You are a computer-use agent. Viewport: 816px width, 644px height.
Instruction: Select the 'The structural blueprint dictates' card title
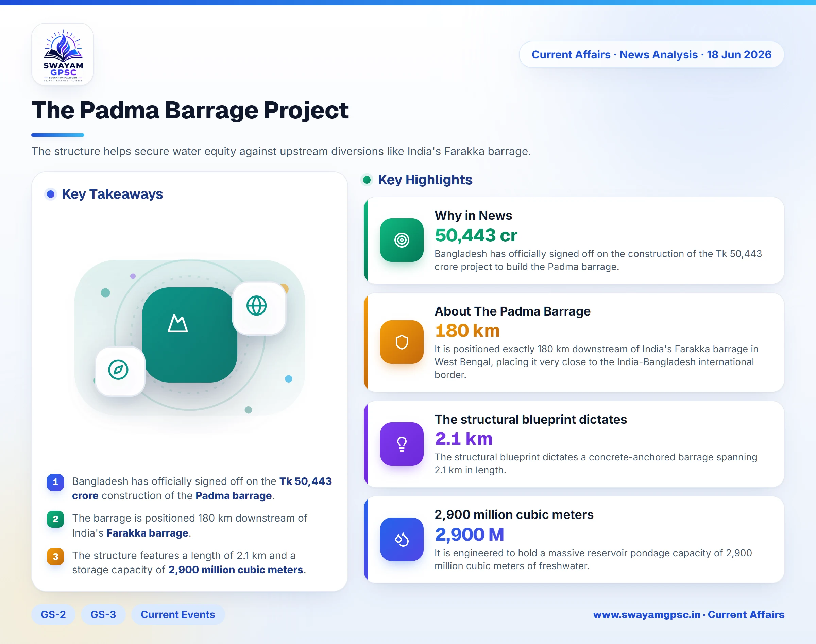pos(531,419)
